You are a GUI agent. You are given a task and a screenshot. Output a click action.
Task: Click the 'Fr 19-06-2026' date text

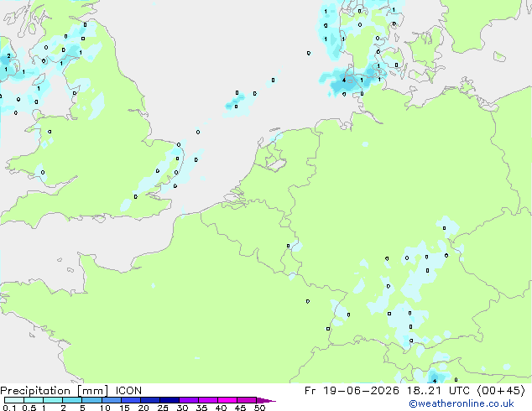pos(352,391)
